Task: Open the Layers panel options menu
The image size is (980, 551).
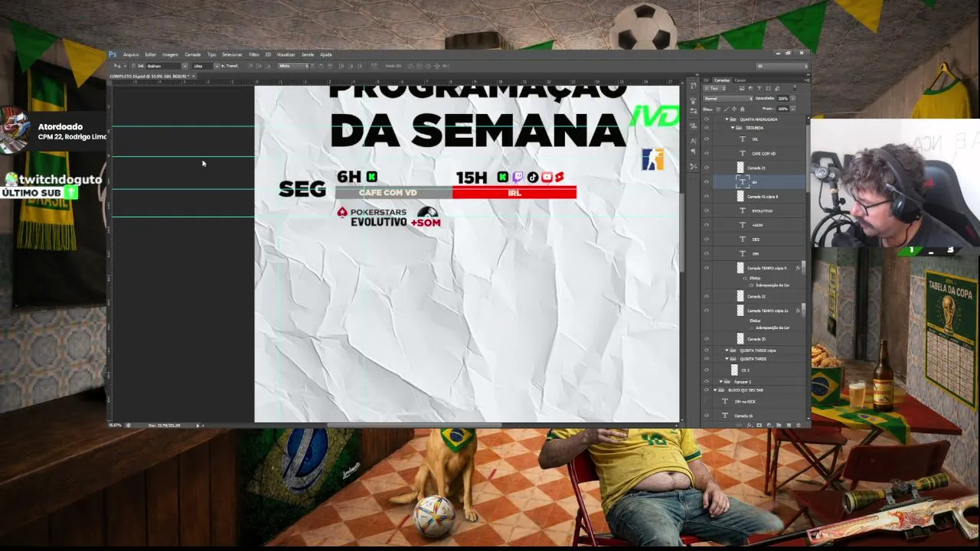Action: coord(806,80)
